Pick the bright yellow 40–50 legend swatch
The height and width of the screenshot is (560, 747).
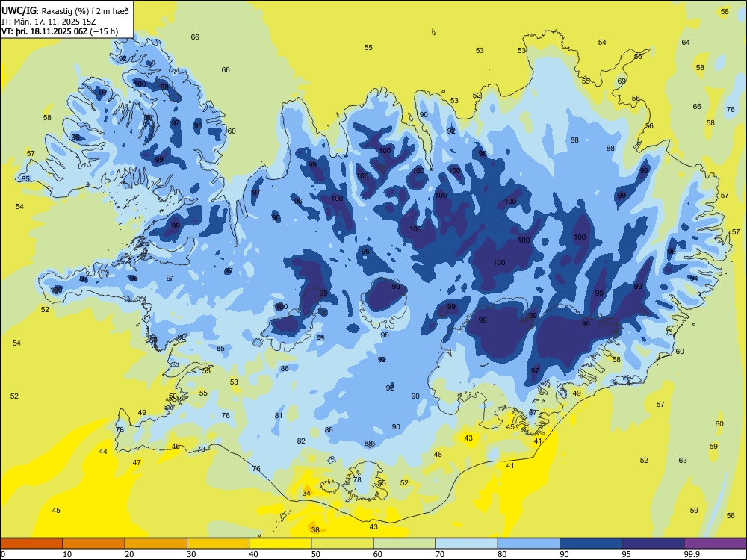pos(280,544)
